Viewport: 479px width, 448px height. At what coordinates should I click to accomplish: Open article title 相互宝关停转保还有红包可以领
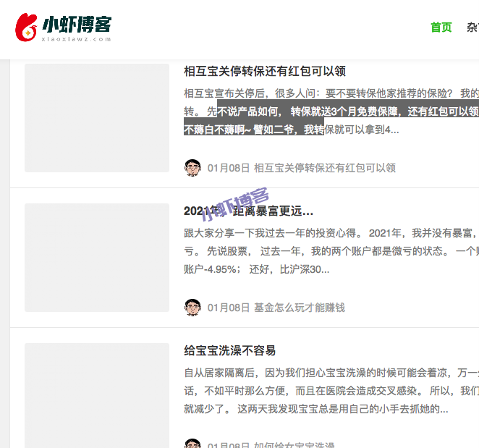tap(265, 71)
